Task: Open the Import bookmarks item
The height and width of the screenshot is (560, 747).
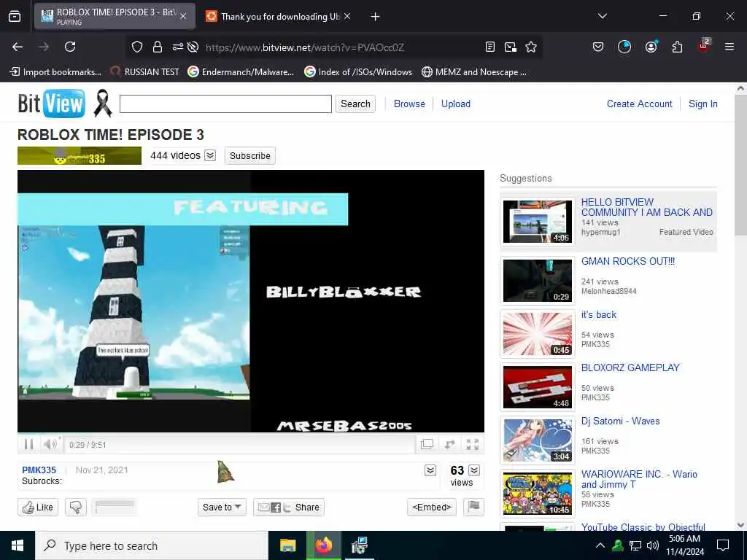Action: pyautogui.click(x=55, y=72)
